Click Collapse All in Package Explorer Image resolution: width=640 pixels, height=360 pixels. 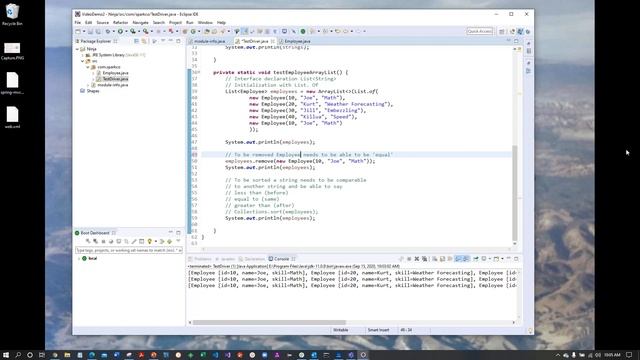coord(136,41)
